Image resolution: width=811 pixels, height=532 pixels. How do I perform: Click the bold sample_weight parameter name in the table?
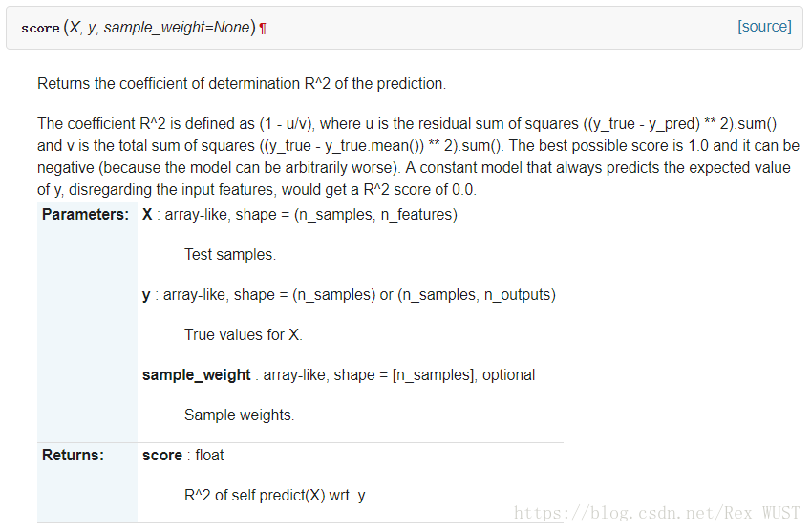pyautogui.click(x=196, y=375)
